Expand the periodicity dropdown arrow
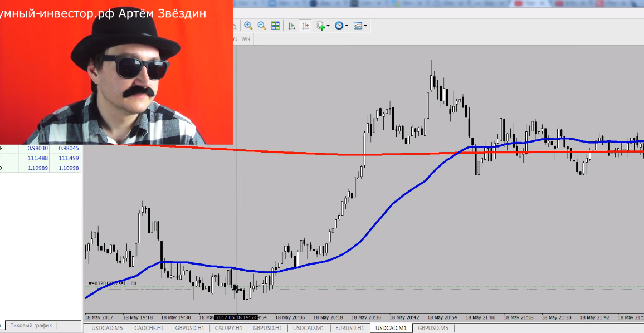 (347, 26)
